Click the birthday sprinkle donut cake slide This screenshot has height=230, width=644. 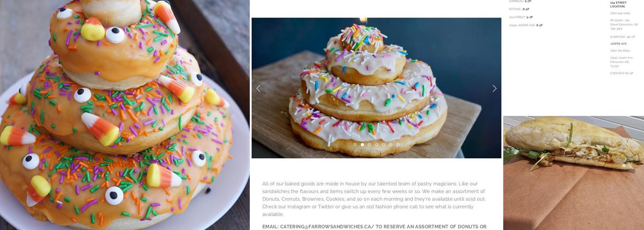pos(376,88)
